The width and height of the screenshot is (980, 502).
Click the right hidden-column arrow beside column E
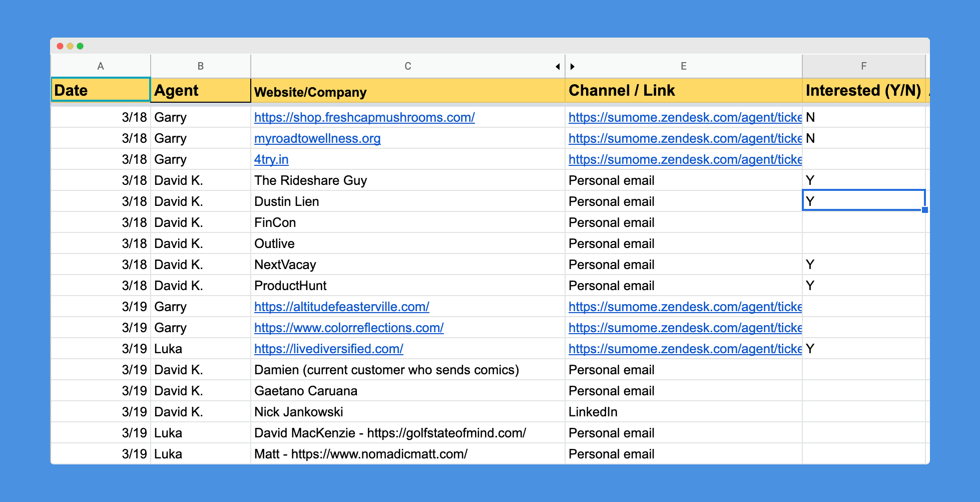click(x=572, y=67)
